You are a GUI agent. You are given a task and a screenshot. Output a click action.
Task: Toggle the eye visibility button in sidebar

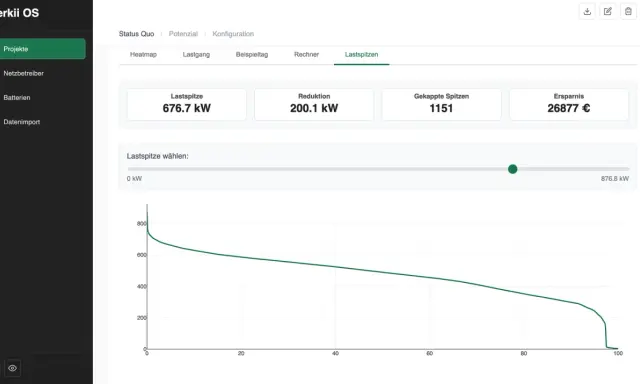tap(13, 368)
